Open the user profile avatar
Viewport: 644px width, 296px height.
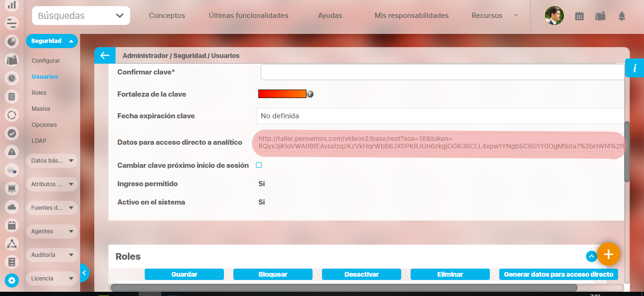[554, 16]
